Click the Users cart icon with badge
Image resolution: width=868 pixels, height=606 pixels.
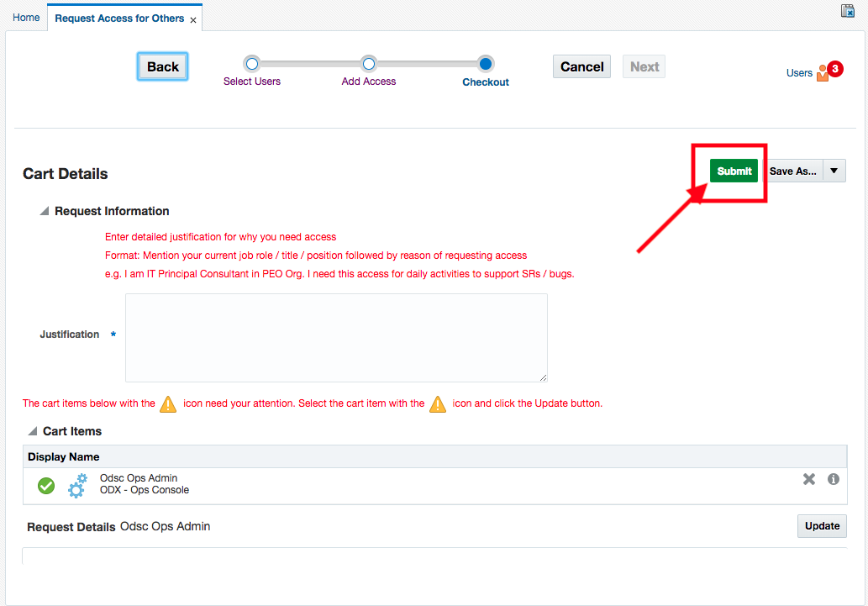click(x=823, y=73)
